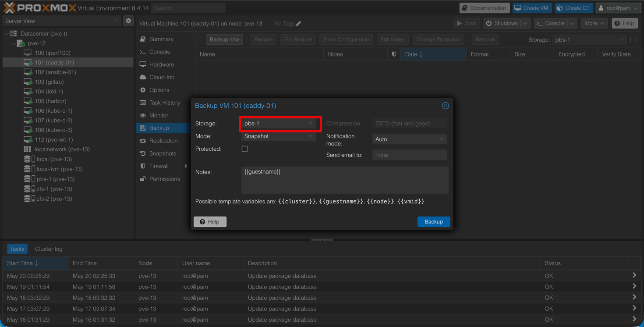Open Firewall section

(159, 166)
